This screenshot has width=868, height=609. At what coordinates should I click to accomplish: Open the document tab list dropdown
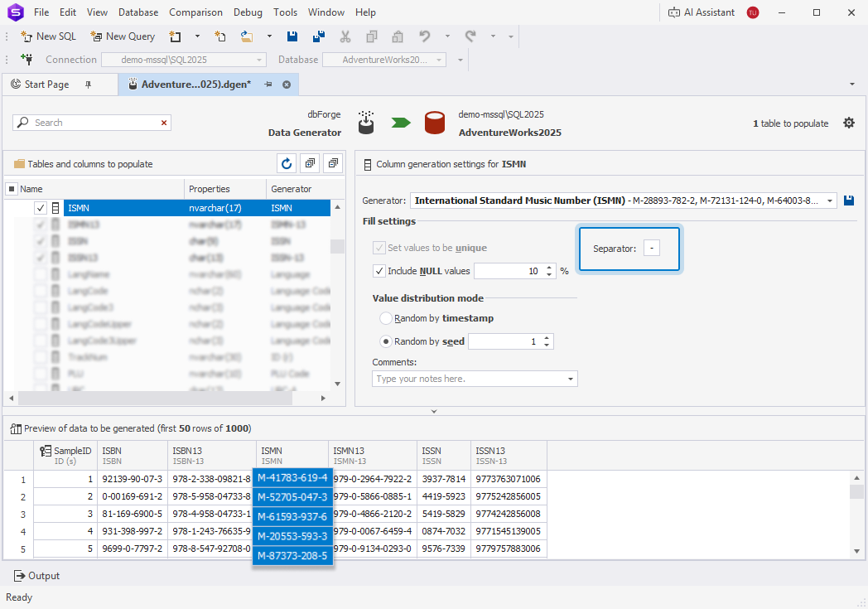pyautogui.click(x=852, y=85)
